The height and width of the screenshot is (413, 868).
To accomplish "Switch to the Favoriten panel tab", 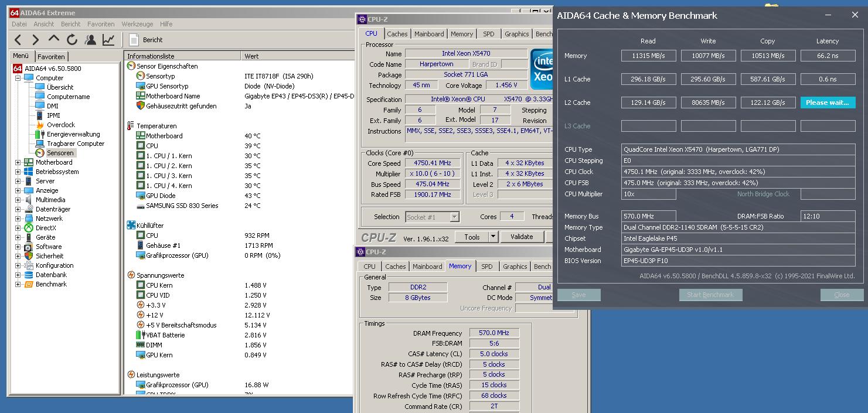I will [51, 57].
